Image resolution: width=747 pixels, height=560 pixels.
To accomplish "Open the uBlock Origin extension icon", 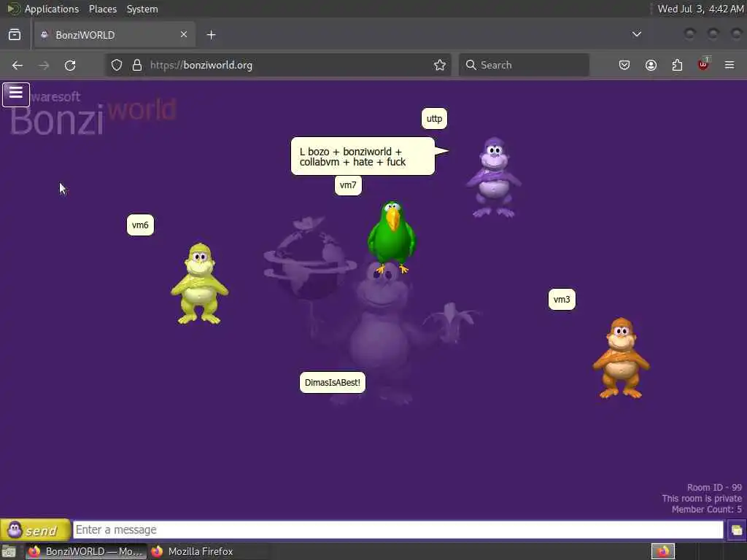I will click(x=703, y=64).
